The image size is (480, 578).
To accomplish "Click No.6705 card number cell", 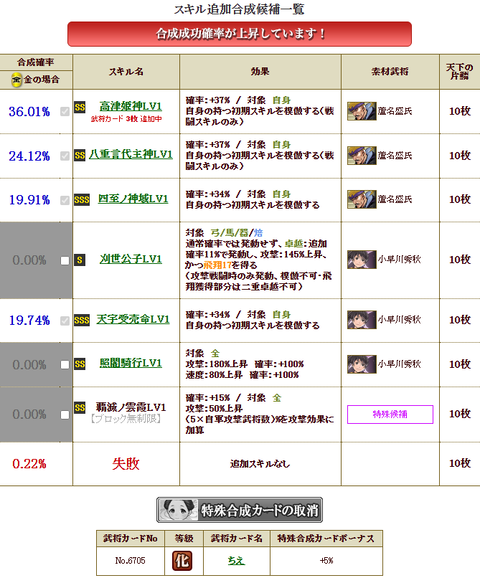I will click(x=130, y=560).
